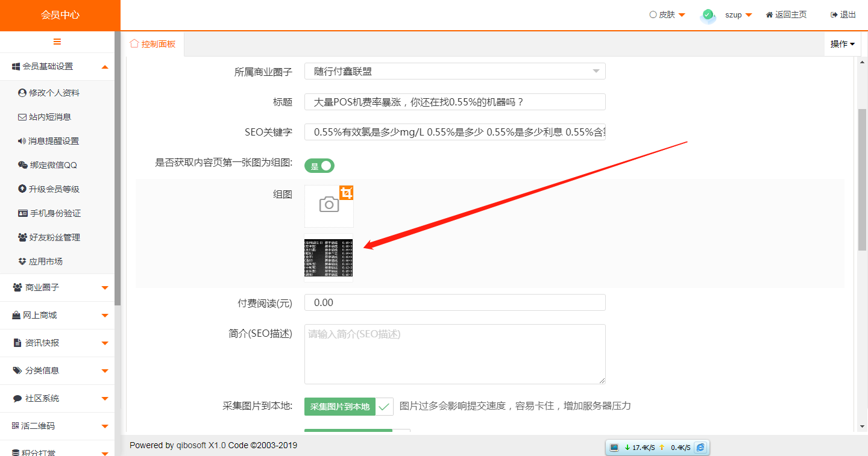This screenshot has height=456, width=868.
Task: Switch to the 控制面板 tab
Action: pos(153,44)
